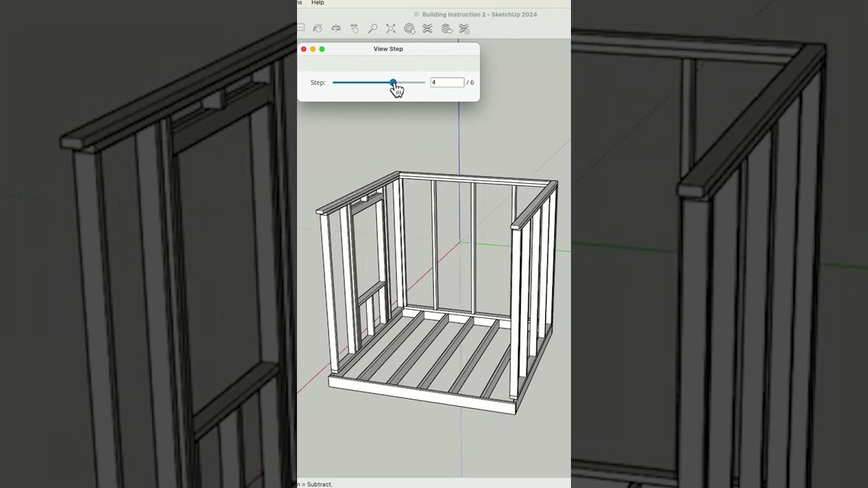Select the Orbit tool

tap(317, 28)
